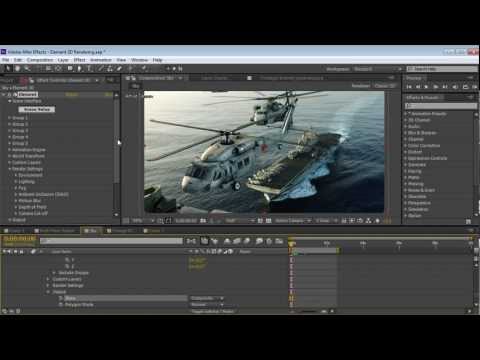Open the Effect menu
The height and width of the screenshot is (360, 480).
(79, 60)
